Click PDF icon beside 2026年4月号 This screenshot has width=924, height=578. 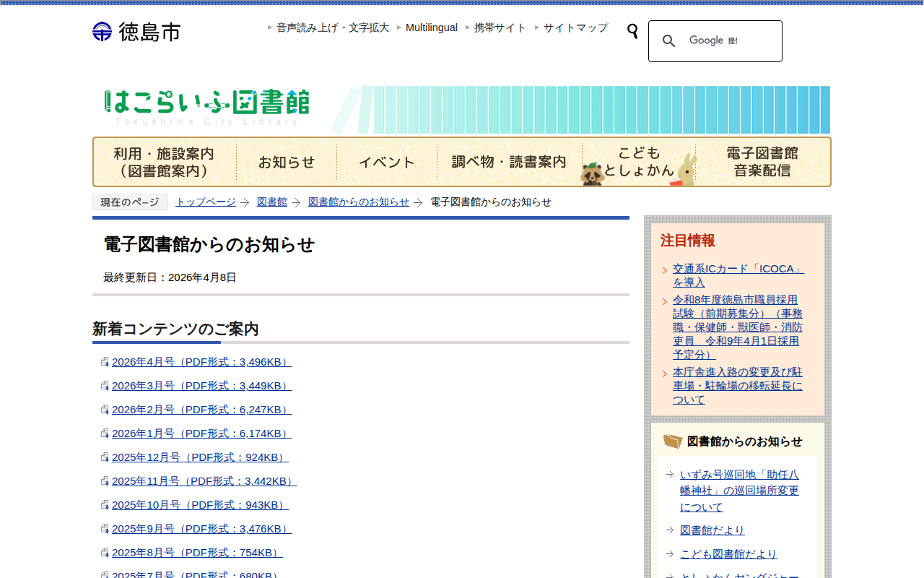[x=105, y=363]
